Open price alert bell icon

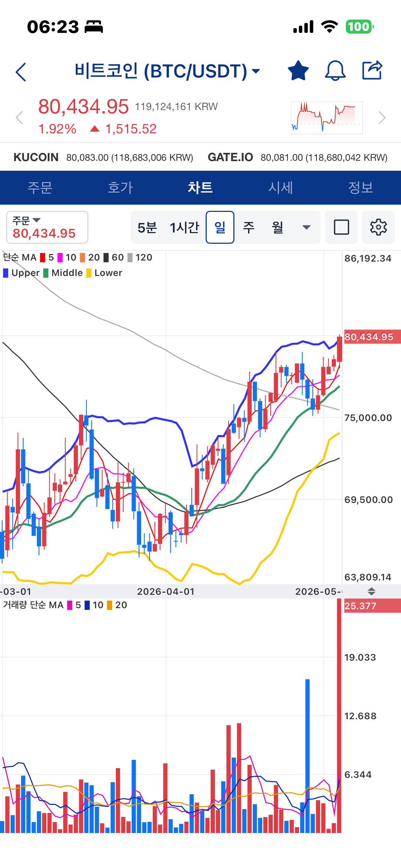click(x=335, y=71)
